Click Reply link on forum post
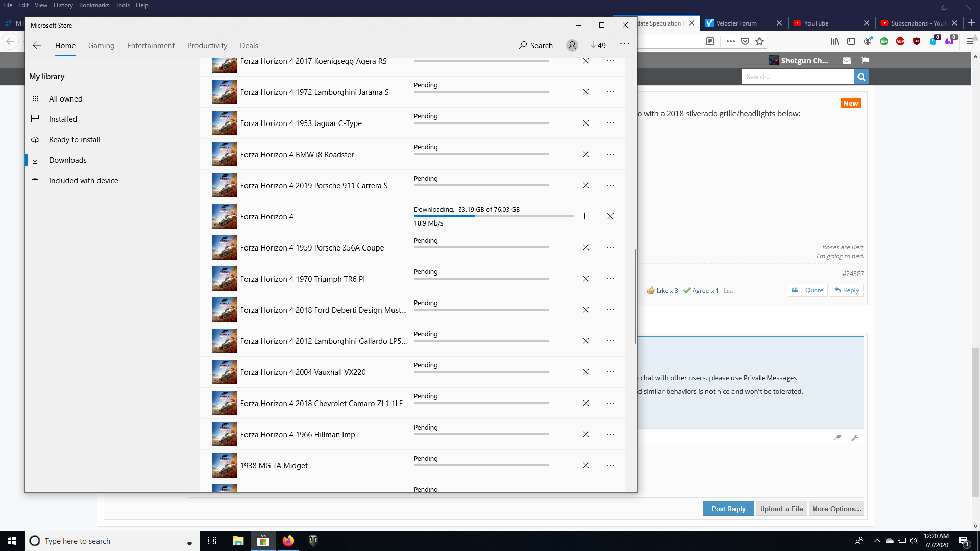 (x=847, y=290)
